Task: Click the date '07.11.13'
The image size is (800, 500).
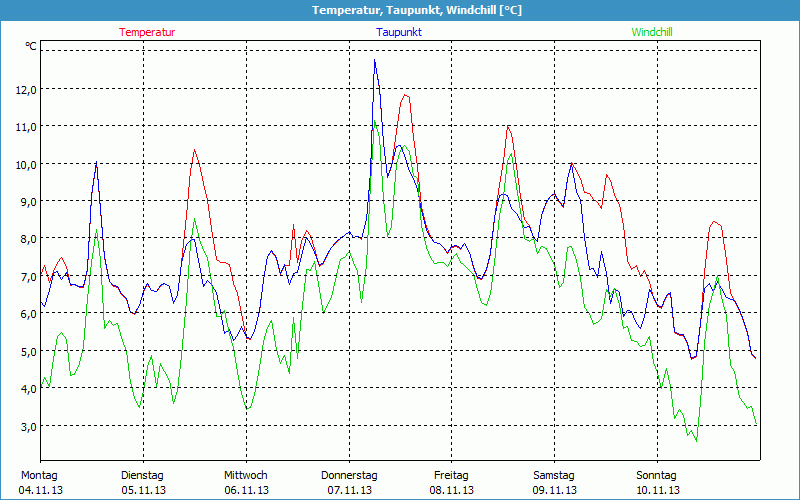Action: click(349, 490)
